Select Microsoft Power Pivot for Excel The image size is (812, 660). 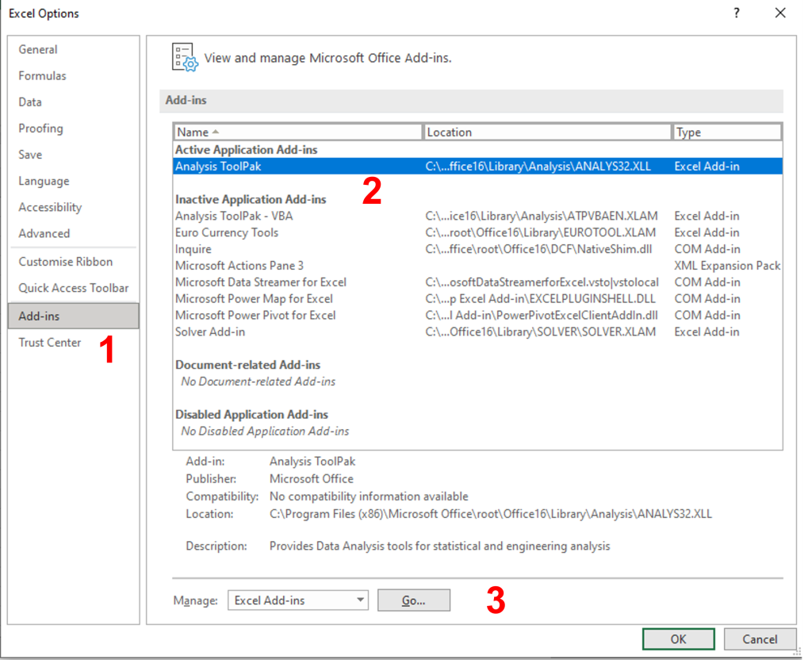[x=477, y=316]
